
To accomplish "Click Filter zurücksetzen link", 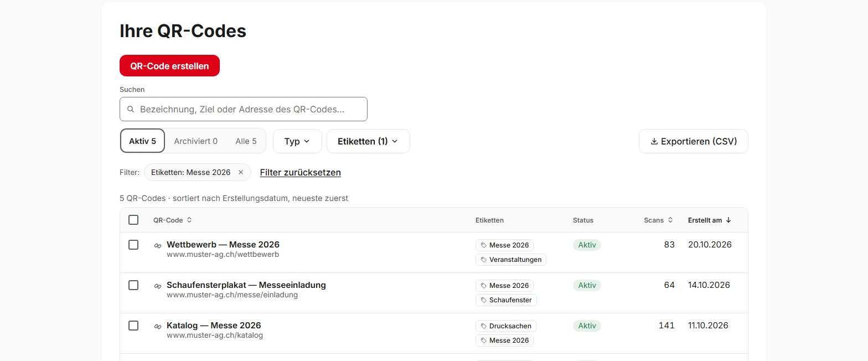I will pos(301,172).
